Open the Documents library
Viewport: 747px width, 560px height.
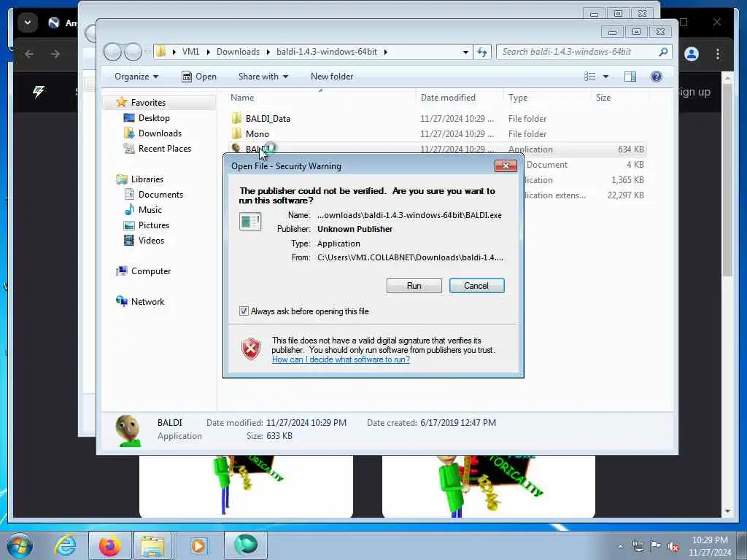click(x=160, y=195)
